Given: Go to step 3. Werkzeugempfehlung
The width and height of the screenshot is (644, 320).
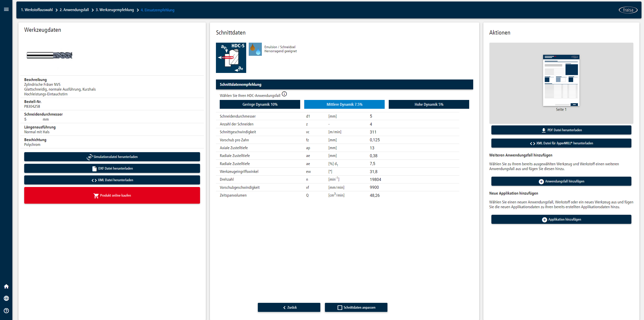Looking at the screenshot, I should tap(115, 10).
